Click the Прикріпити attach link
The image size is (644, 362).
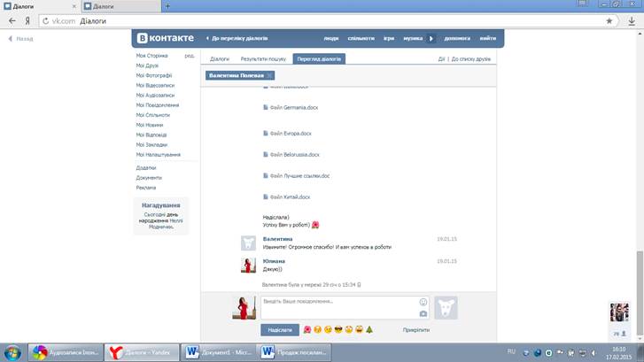click(x=416, y=330)
